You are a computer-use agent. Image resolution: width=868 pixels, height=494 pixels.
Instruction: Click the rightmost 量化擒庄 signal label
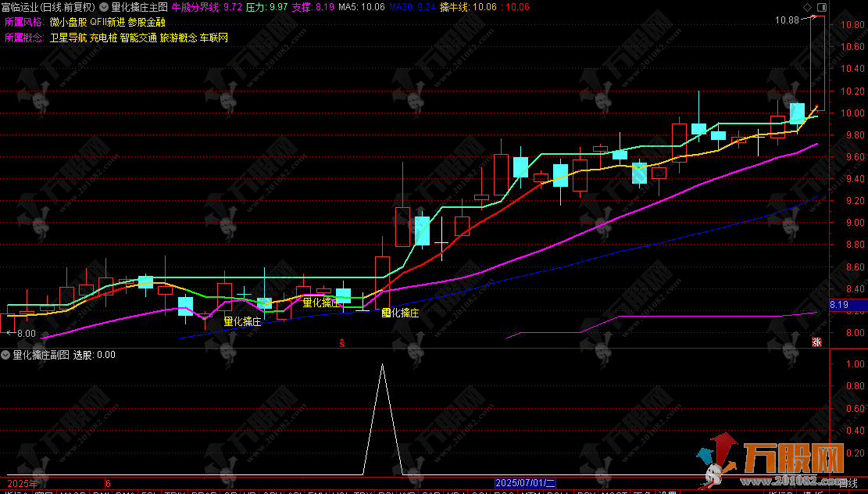[x=400, y=313]
